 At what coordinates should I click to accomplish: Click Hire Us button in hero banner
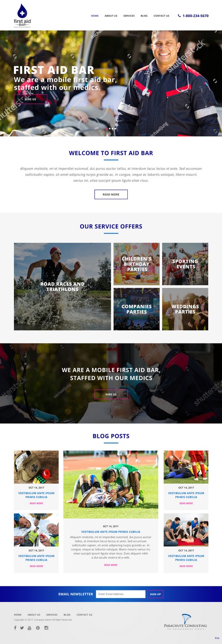point(31,99)
